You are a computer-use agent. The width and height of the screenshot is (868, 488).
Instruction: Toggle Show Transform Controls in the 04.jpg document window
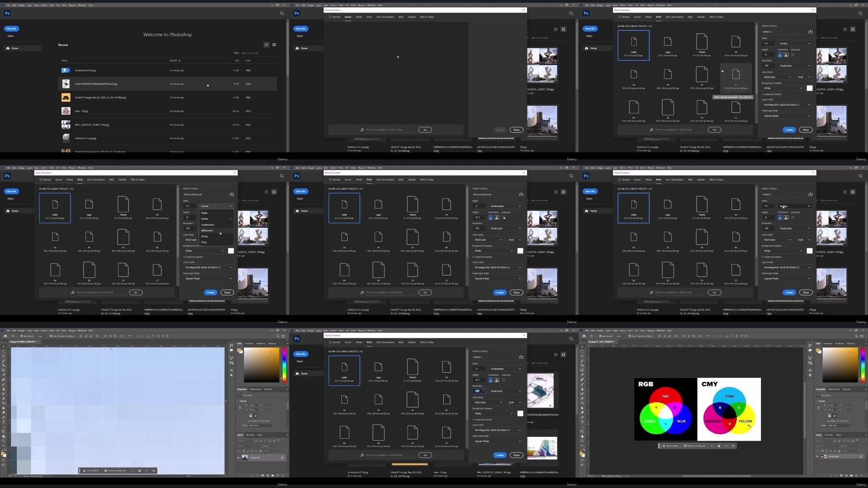(51, 336)
